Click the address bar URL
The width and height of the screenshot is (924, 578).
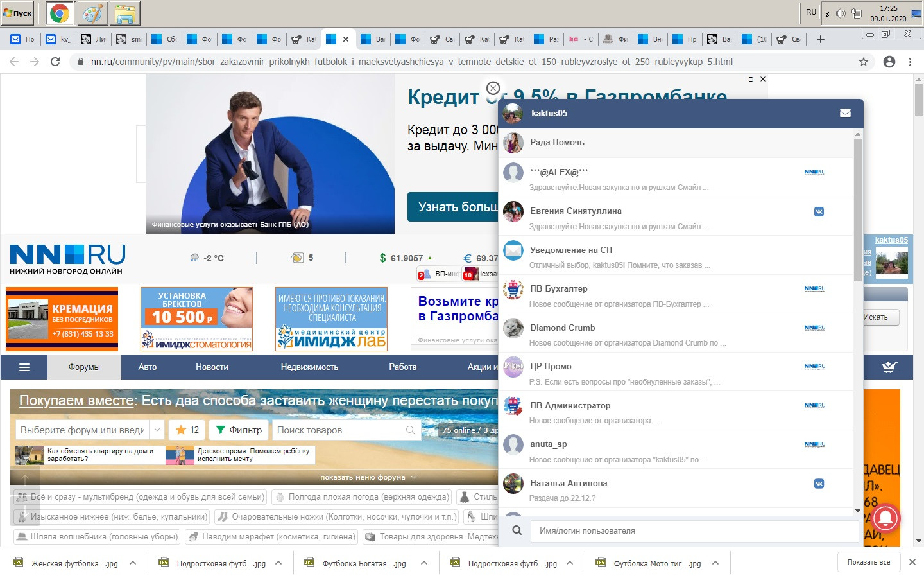coord(411,62)
